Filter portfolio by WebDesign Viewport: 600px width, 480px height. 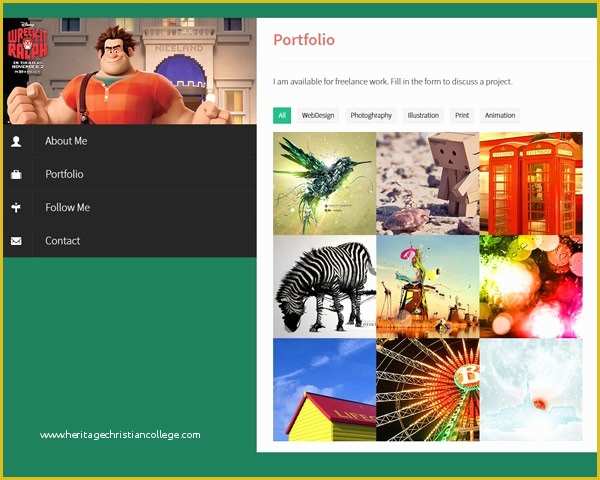[318, 116]
